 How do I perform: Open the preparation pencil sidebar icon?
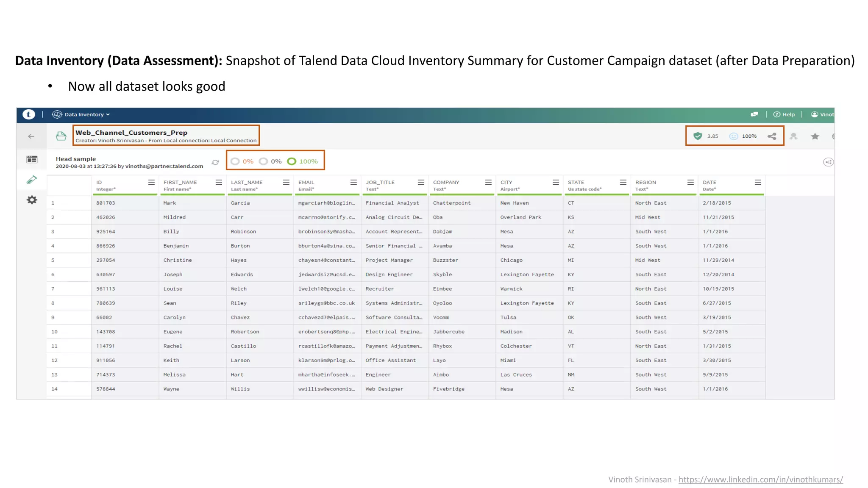tap(32, 180)
